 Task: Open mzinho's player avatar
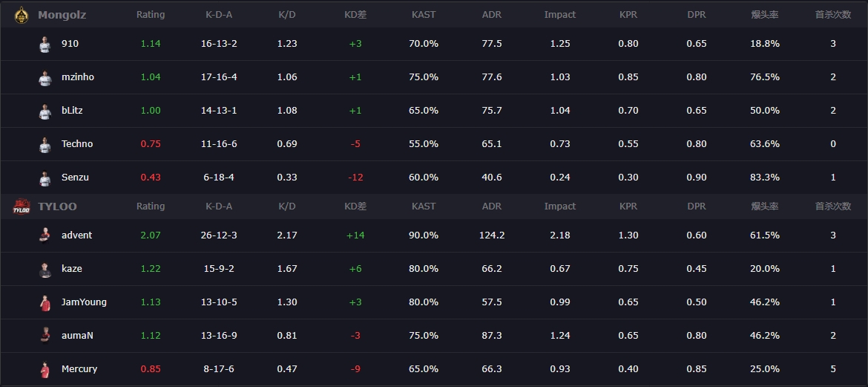coord(45,77)
